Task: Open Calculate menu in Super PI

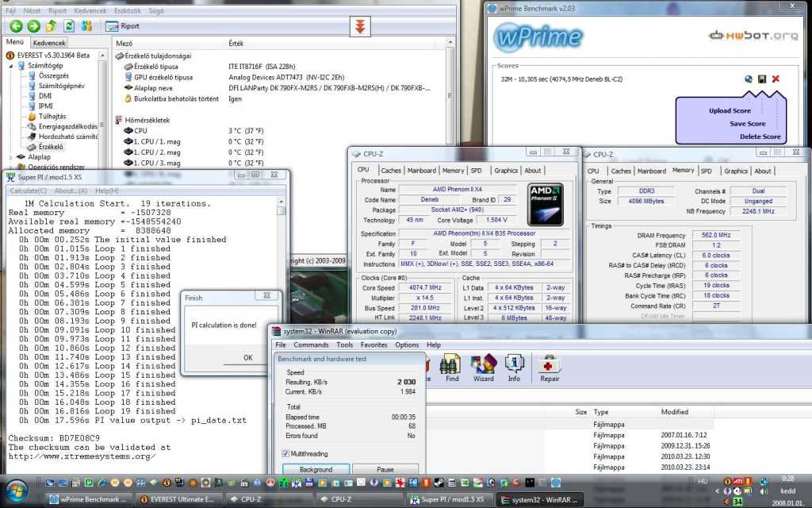Action: (x=29, y=190)
